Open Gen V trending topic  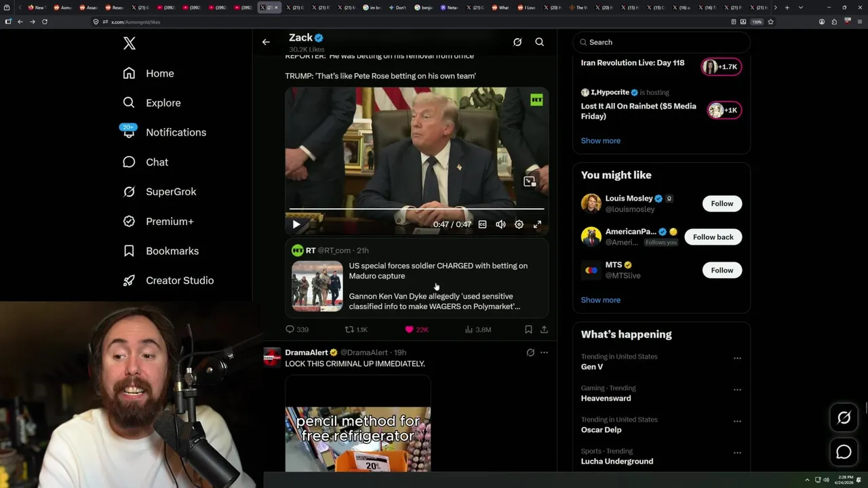592,367
